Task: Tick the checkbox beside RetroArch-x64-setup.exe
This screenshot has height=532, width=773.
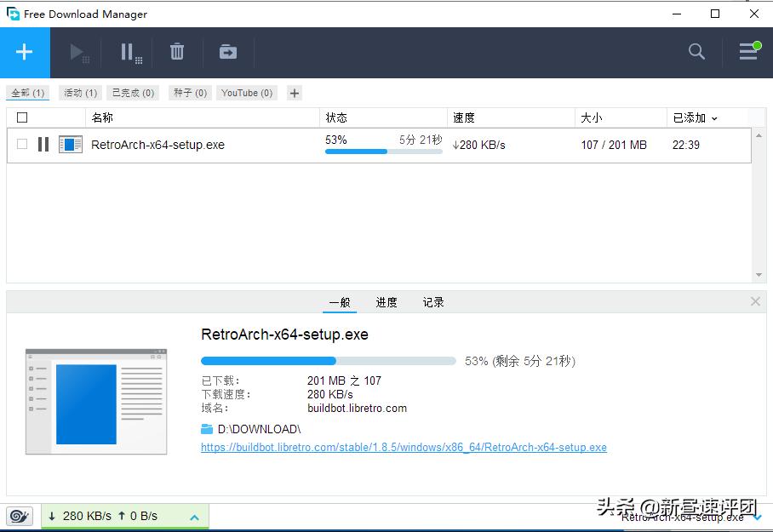Action: 22,144
